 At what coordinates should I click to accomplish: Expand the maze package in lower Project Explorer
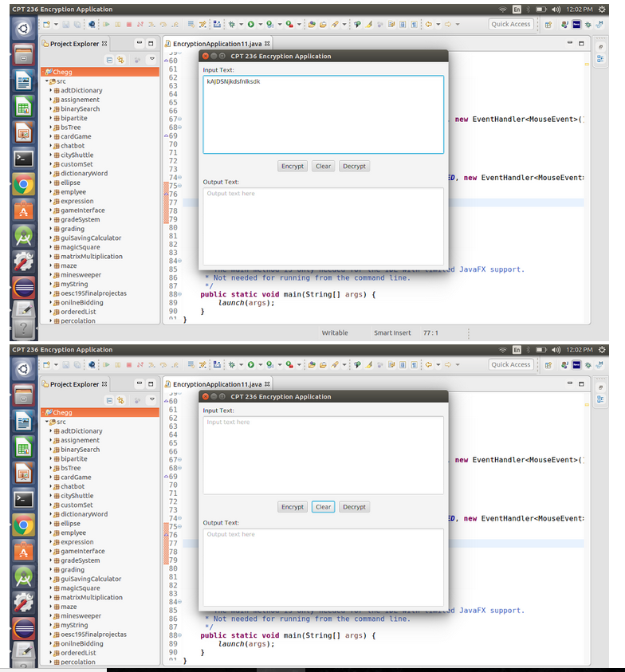pyautogui.click(x=50, y=607)
